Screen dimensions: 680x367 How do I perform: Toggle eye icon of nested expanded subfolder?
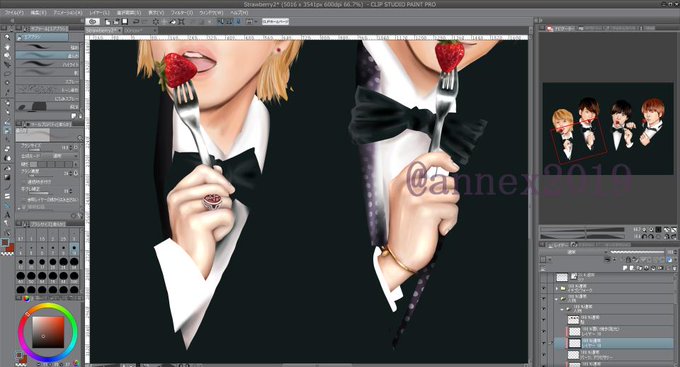tap(544, 309)
